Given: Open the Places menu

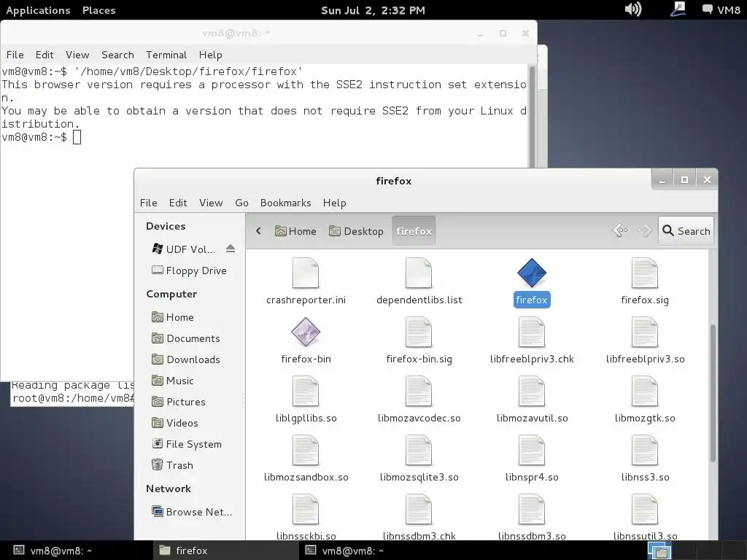Looking at the screenshot, I should pyautogui.click(x=98, y=10).
